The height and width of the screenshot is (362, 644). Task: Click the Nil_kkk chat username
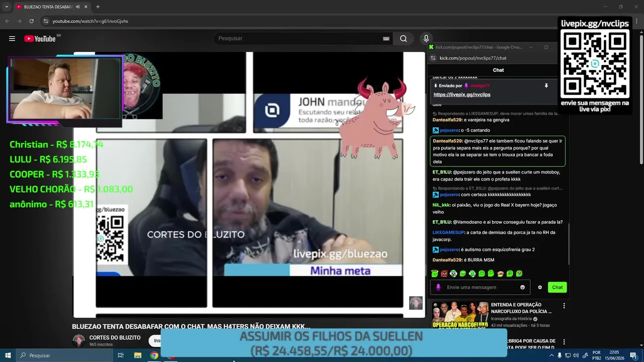pyautogui.click(x=441, y=205)
